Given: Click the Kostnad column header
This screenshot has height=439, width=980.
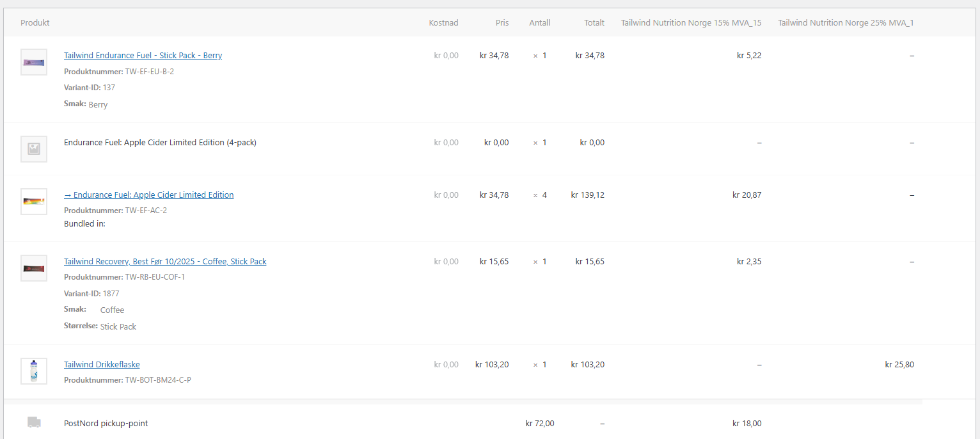Looking at the screenshot, I should 443,23.
